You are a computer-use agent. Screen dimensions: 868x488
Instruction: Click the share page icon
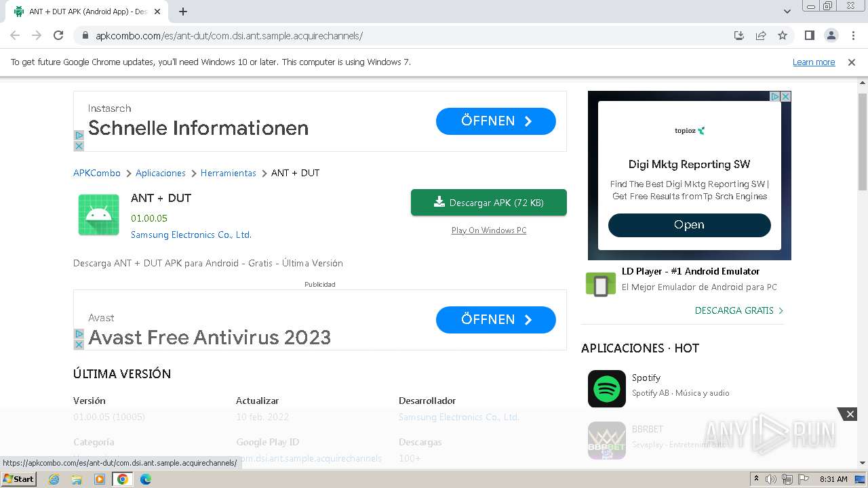pyautogui.click(x=761, y=35)
